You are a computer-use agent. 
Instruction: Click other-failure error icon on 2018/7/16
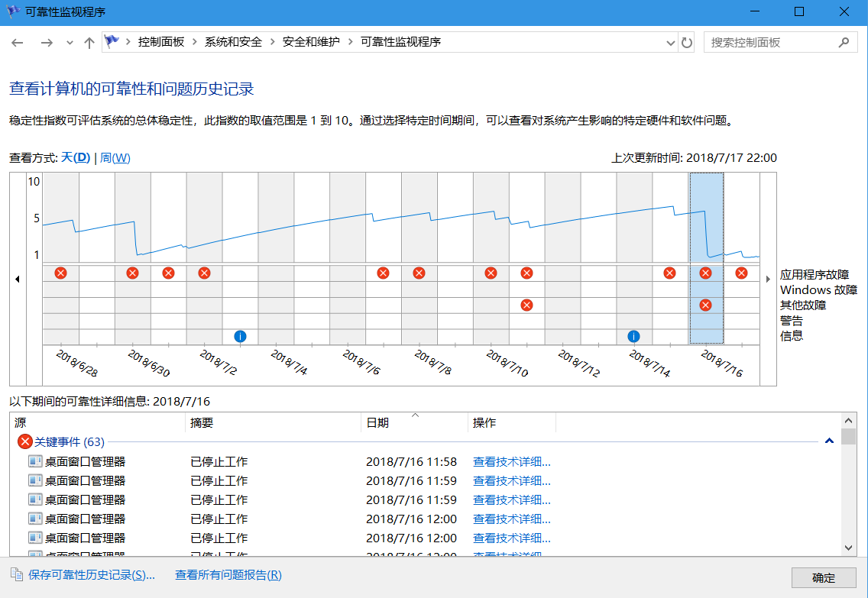point(705,305)
